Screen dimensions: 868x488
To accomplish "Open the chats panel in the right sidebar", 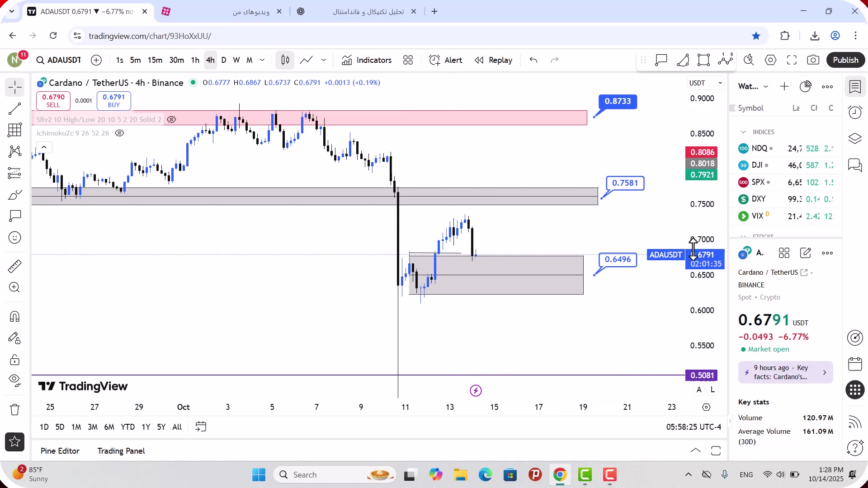I will pyautogui.click(x=855, y=165).
